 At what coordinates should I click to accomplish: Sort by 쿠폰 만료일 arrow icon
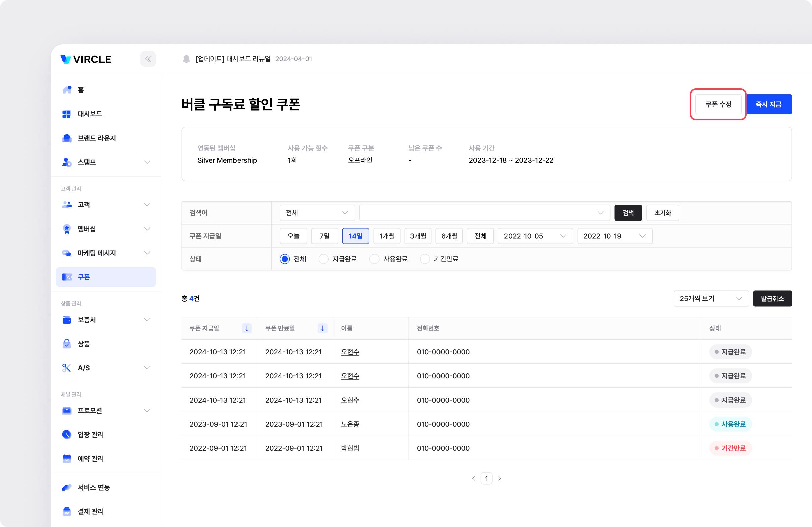[x=322, y=328]
